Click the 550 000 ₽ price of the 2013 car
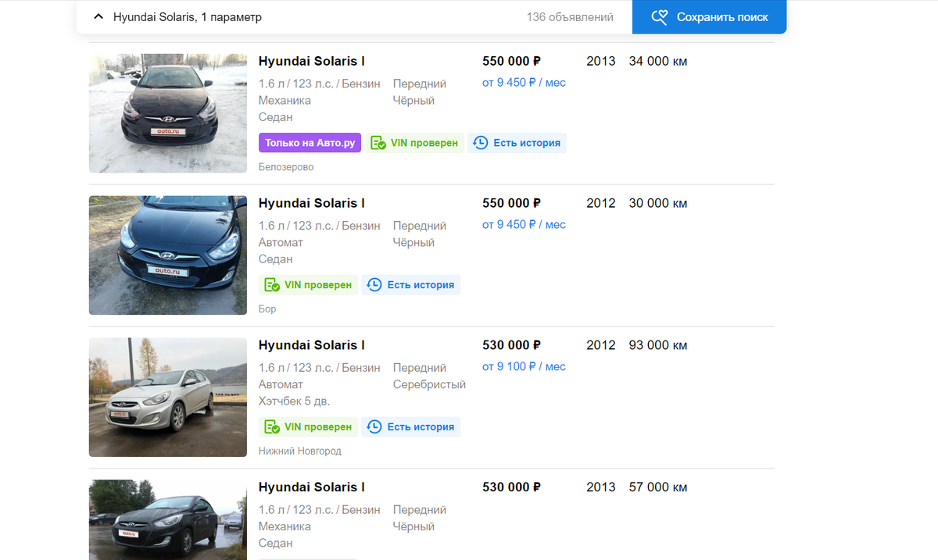The image size is (938, 560). tap(512, 61)
